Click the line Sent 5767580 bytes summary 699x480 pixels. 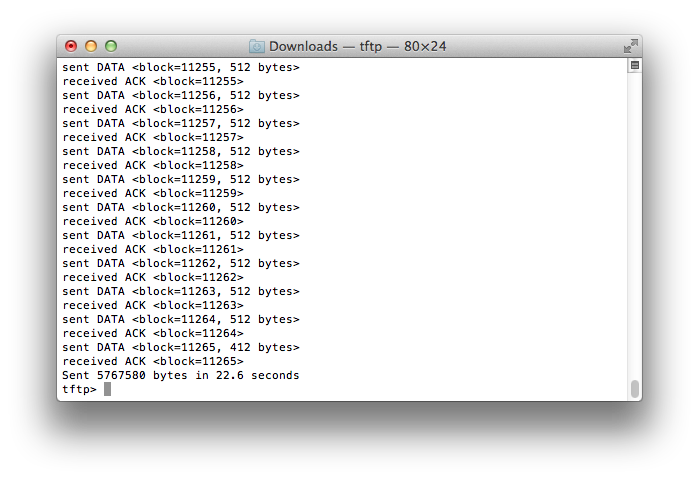pyautogui.click(x=181, y=375)
